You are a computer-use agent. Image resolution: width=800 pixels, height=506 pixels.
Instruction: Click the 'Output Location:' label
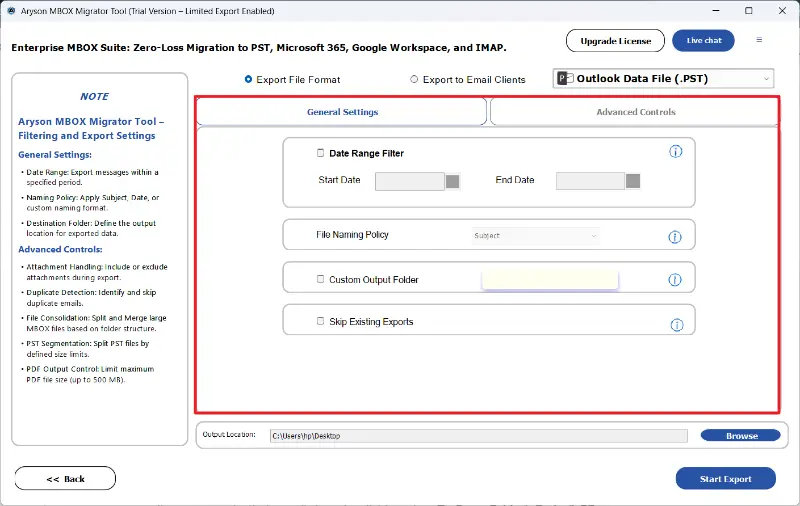pyautogui.click(x=229, y=435)
